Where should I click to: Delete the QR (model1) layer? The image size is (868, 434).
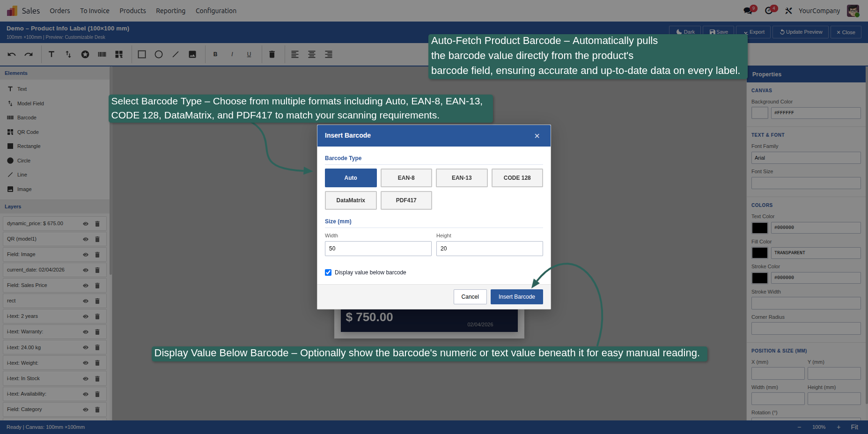[97, 239]
